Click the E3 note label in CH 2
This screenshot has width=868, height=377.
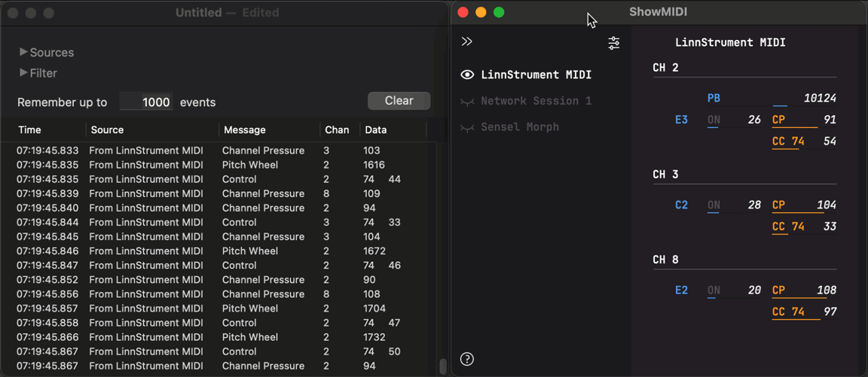[681, 120]
